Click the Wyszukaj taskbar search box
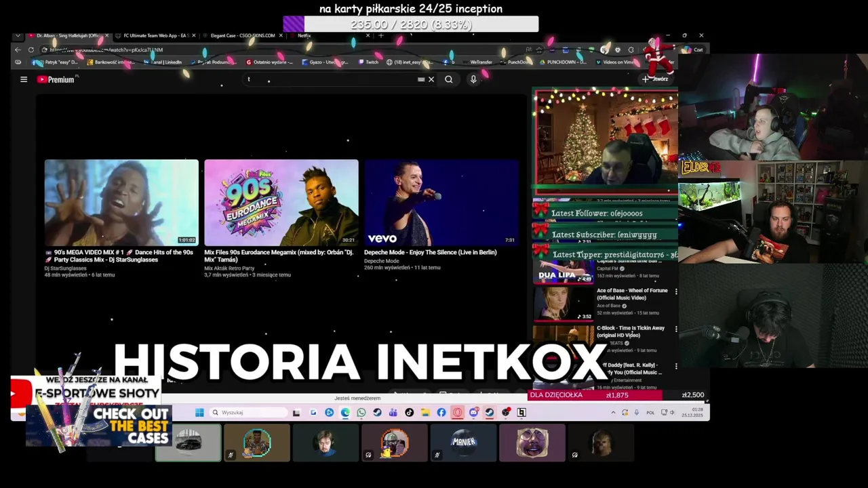Image resolution: width=868 pixels, height=488 pixels. coord(249,412)
